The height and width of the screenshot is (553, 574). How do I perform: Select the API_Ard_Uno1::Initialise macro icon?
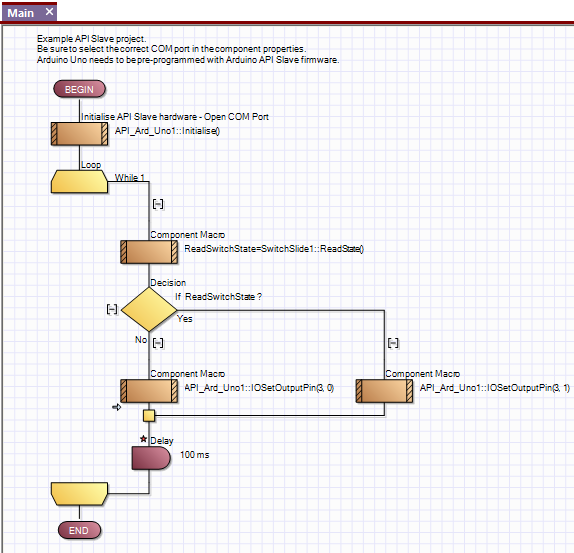[79, 134]
